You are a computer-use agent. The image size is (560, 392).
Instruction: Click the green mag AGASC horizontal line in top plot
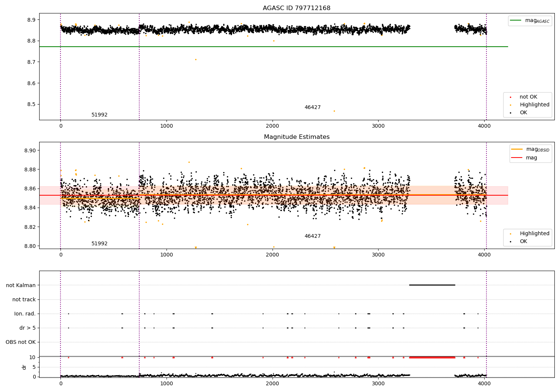(273, 47)
